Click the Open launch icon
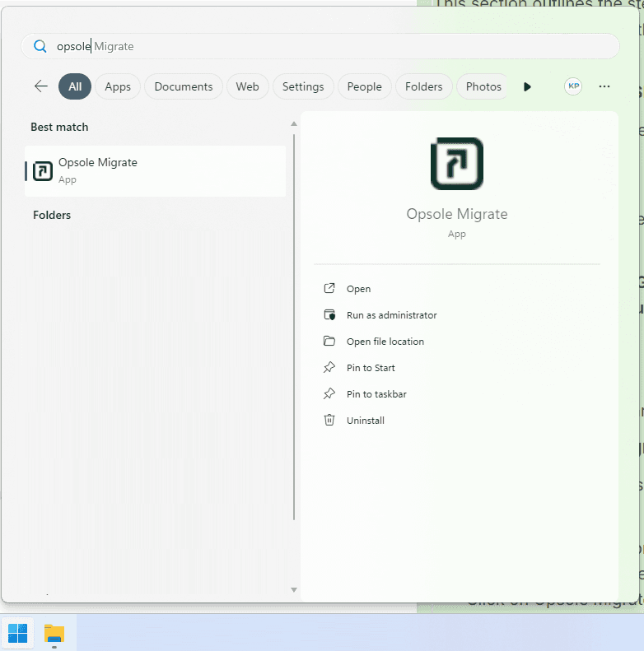 [329, 288]
